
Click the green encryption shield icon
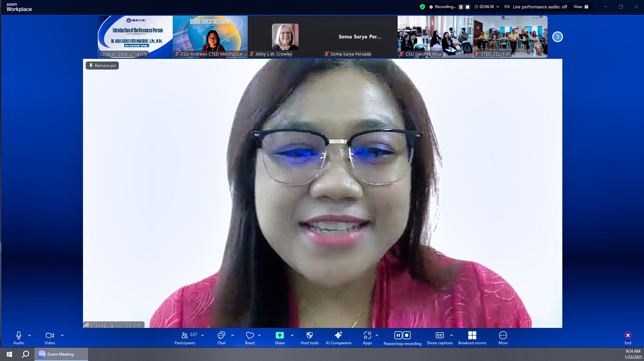(422, 7)
